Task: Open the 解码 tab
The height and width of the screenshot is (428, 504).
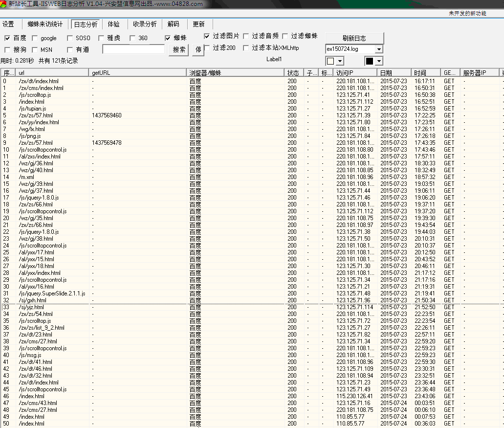Action: coord(173,24)
